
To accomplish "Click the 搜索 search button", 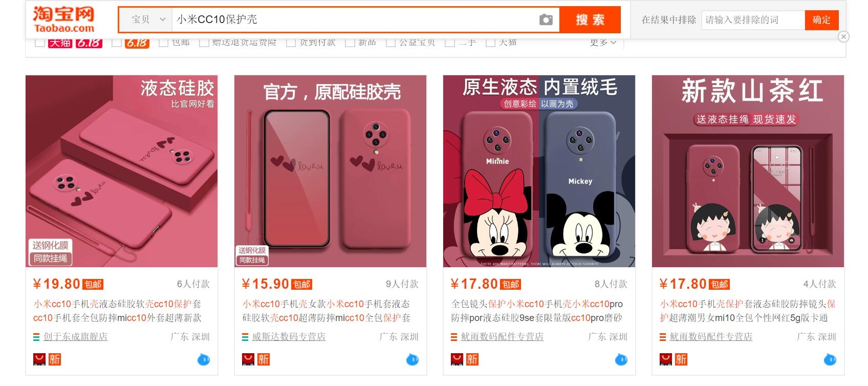I will coord(590,19).
